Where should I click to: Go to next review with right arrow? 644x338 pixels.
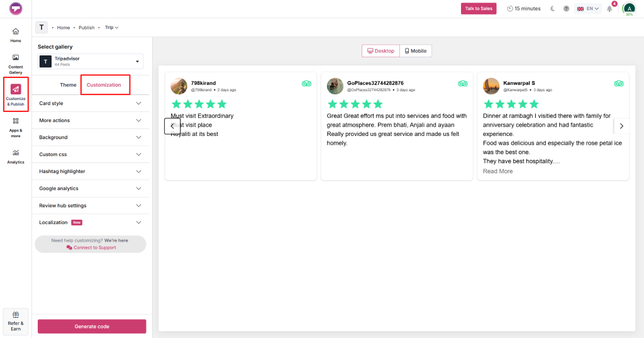(621, 127)
